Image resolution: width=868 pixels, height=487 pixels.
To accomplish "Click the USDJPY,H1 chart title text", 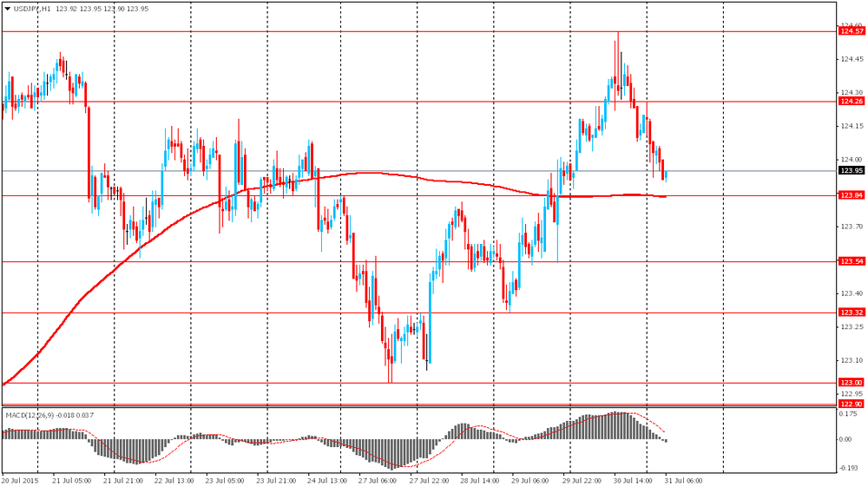I will 33,9.
